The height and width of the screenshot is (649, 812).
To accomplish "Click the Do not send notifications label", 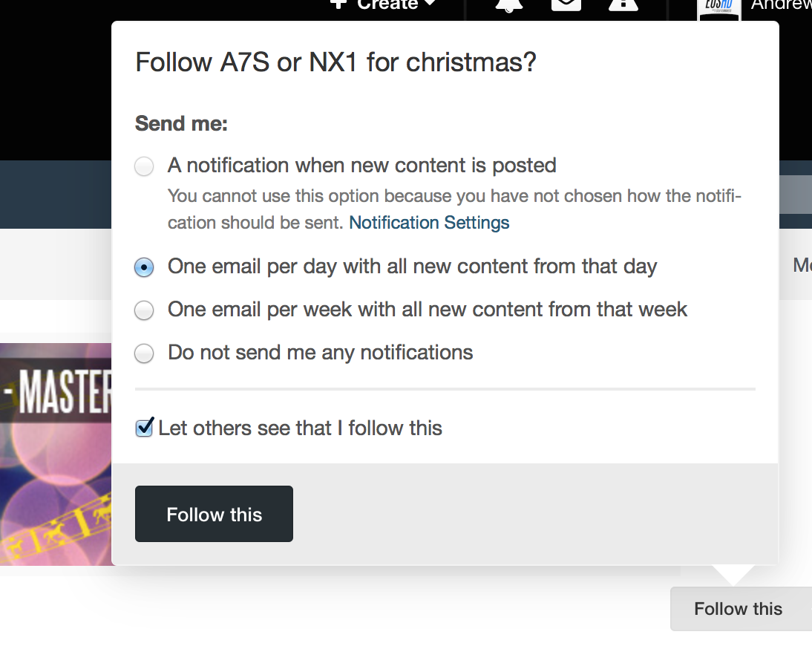I will 320,353.
